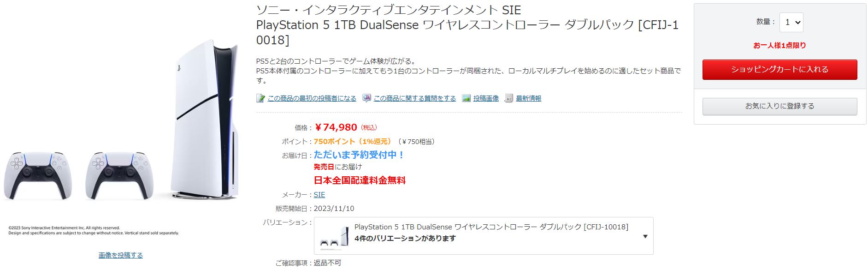The height and width of the screenshot is (276, 868).
Task: Open the 最新情報 link
Action: tap(528, 98)
